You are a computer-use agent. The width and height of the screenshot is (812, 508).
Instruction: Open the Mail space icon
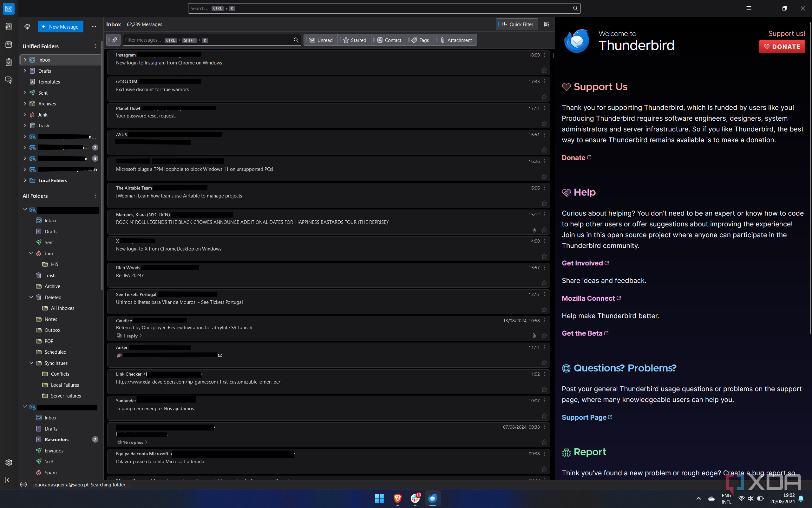[x=9, y=9]
